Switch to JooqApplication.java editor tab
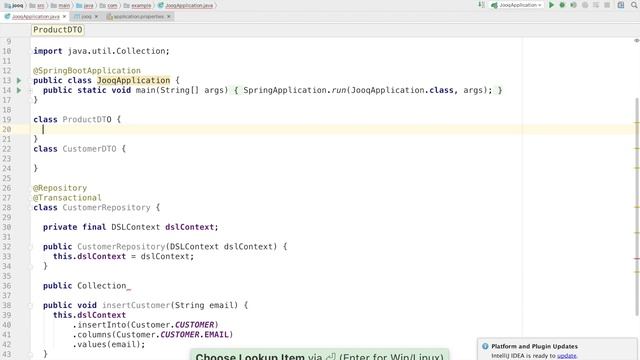 [x=35, y=16]
